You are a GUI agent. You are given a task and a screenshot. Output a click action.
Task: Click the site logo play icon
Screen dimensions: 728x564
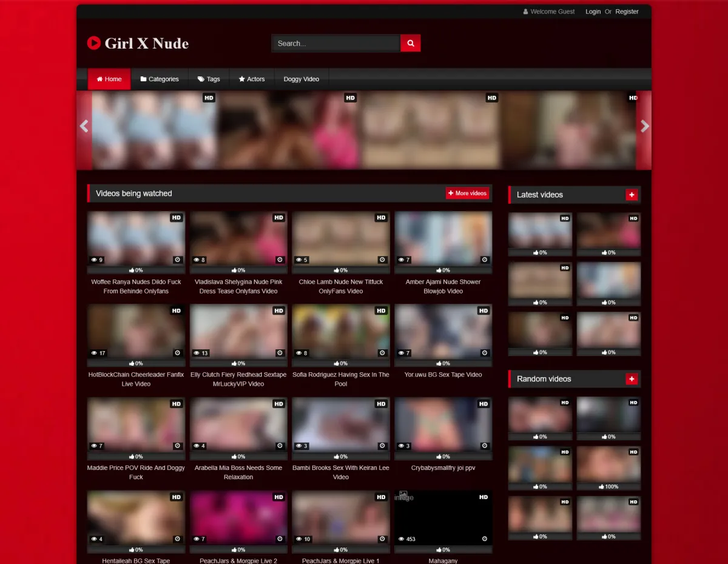(x=93, y=43)
